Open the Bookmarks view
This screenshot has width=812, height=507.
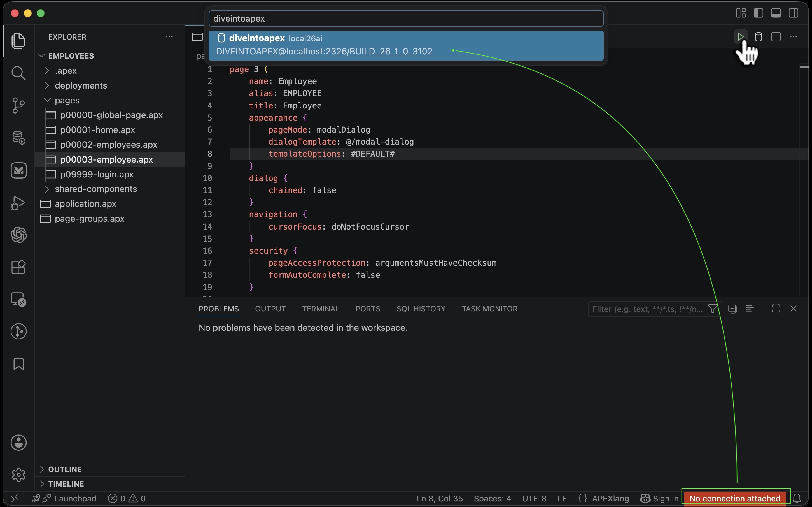pos(18,364)
